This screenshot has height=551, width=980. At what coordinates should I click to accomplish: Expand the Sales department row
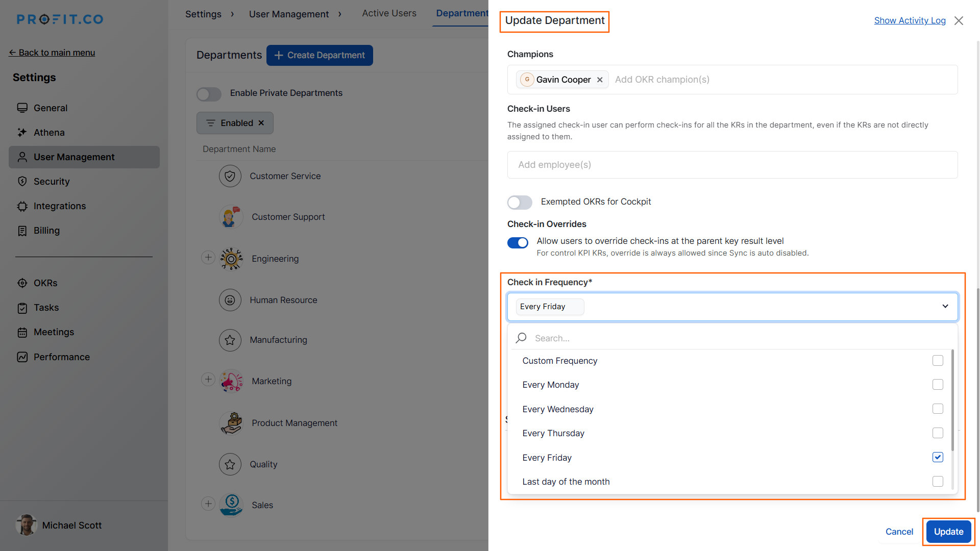tap(208, 504)
